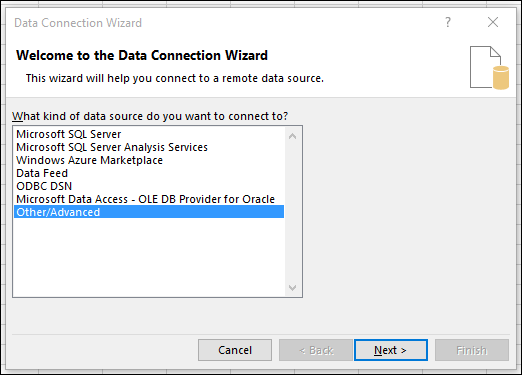Click the greyed-out Back button
Image resolution: width=522 pixels, height=375 pixels.
point(316,350)
